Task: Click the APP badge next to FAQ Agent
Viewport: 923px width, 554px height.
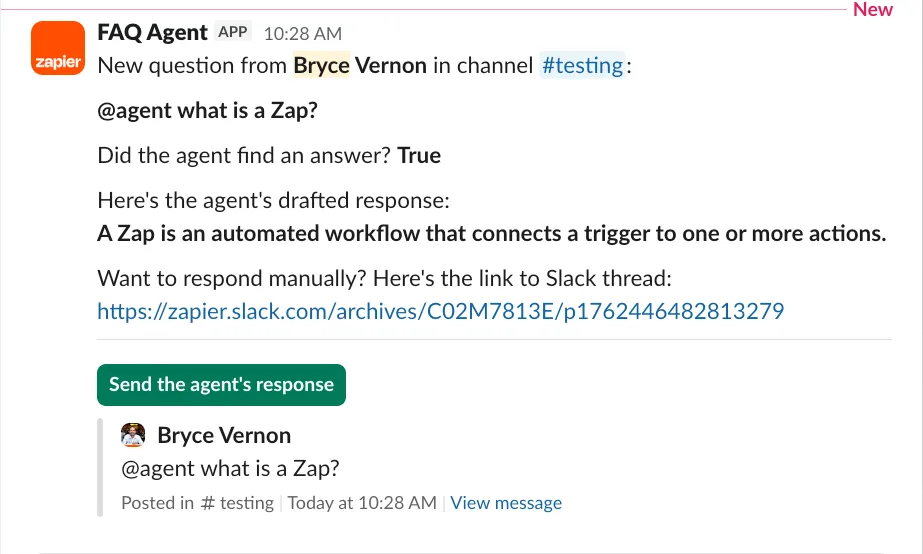Action: 233,32
